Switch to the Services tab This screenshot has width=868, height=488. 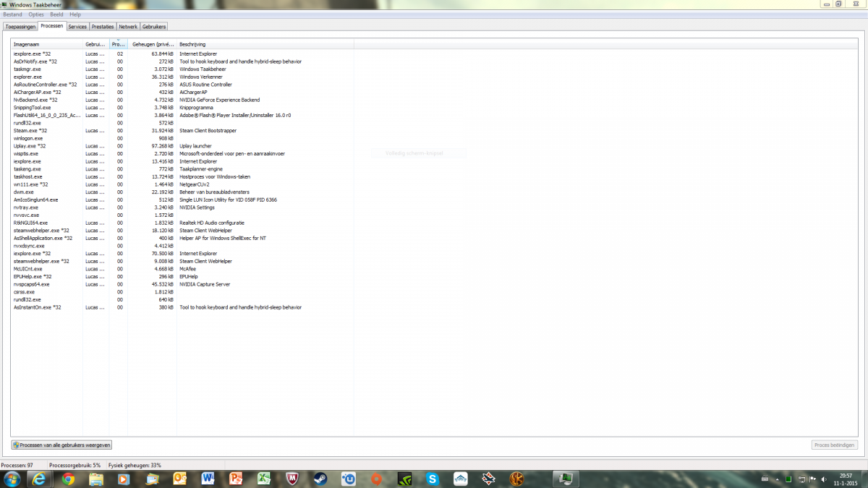pos(77,27)
